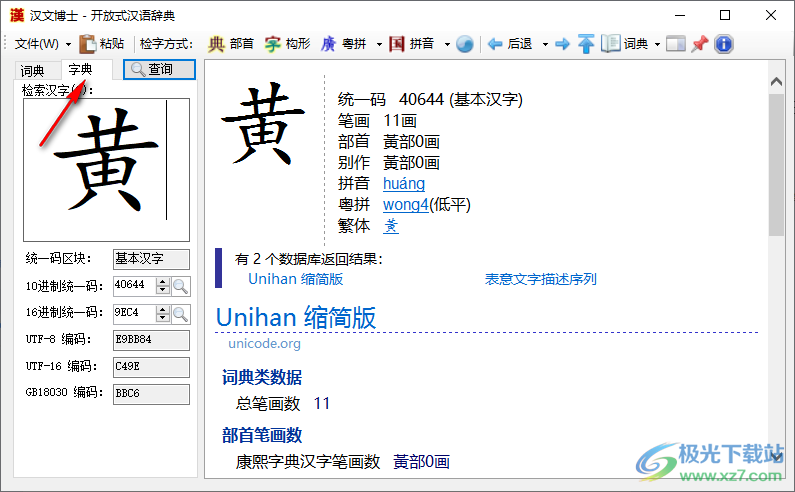Viewport: 795px width, 492px height.
Task: Maximize the 汉文博士 window
Action: coord(725,15)
